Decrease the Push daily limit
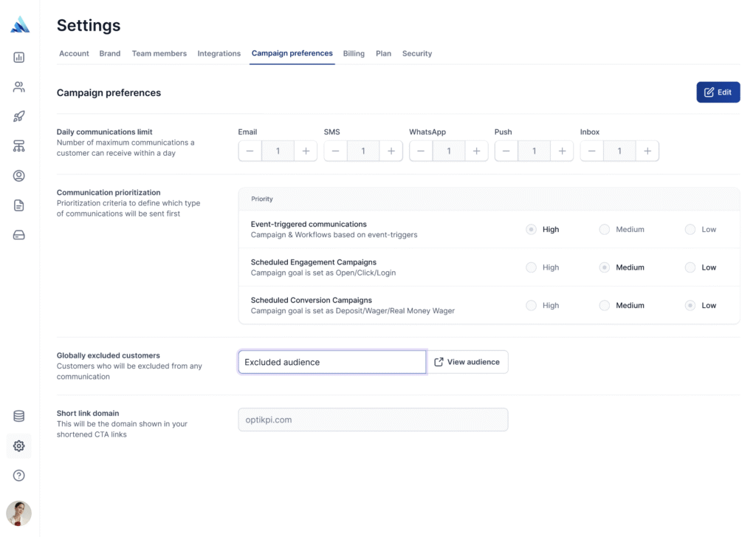This screenshot has height=537, width=756. pyautogui.click(x=506, y=151)
